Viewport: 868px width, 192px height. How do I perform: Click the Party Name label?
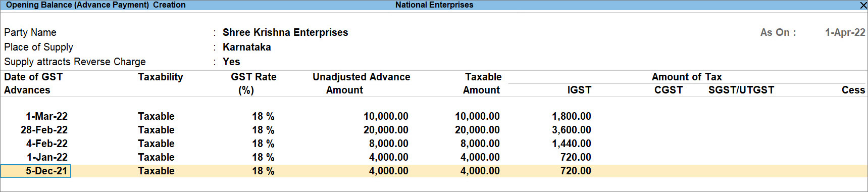30,32
